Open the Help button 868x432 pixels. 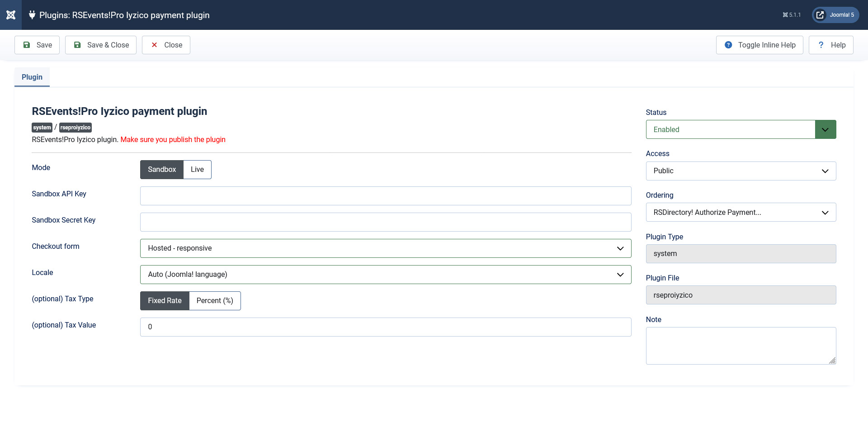click(x=831, y=45)
